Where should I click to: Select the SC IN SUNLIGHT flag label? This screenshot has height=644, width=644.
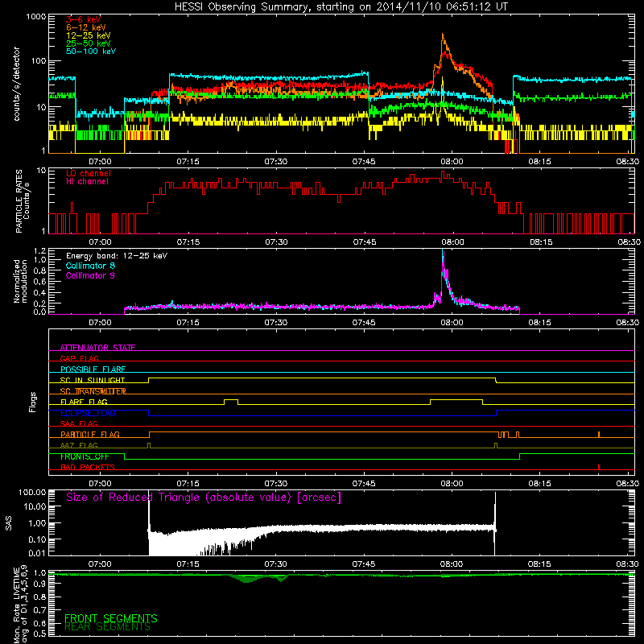coord(93,380)
